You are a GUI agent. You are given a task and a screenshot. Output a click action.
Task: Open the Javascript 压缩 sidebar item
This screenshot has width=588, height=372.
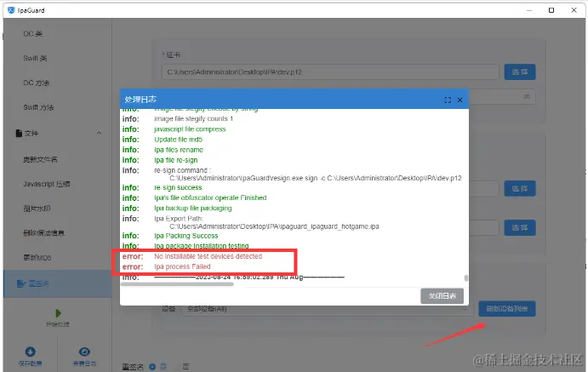pyautogui.click(x=47, y=184)
